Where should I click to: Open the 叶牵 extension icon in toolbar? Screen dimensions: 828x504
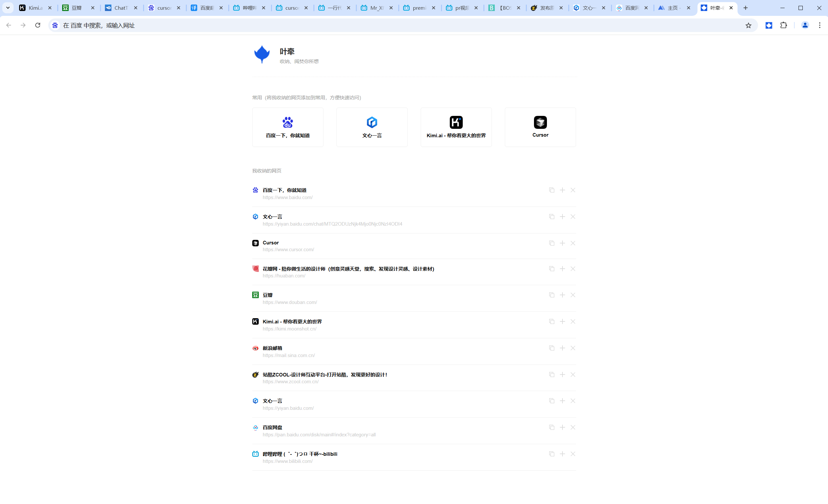click(768, 25)
